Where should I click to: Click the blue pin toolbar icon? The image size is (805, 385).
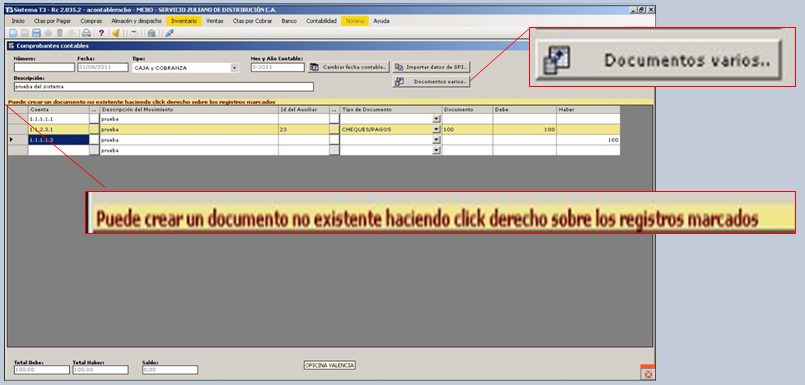click(169, 33)
